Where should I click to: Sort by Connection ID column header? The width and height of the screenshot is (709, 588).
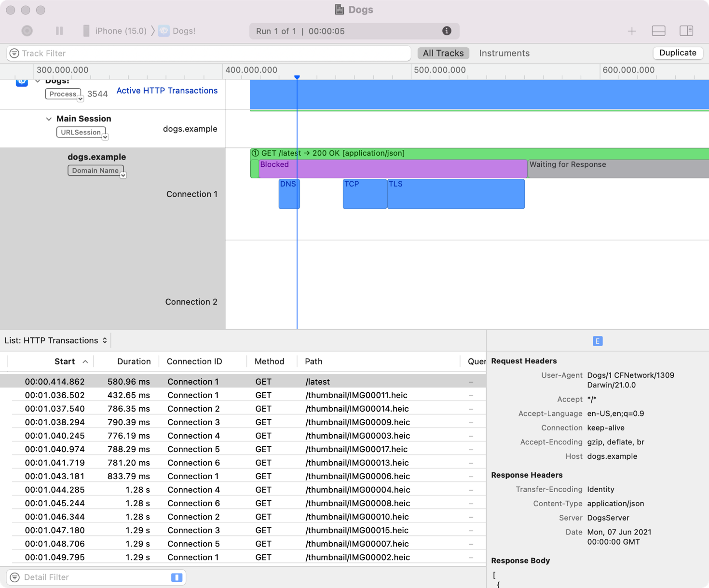tap(194, 361)
